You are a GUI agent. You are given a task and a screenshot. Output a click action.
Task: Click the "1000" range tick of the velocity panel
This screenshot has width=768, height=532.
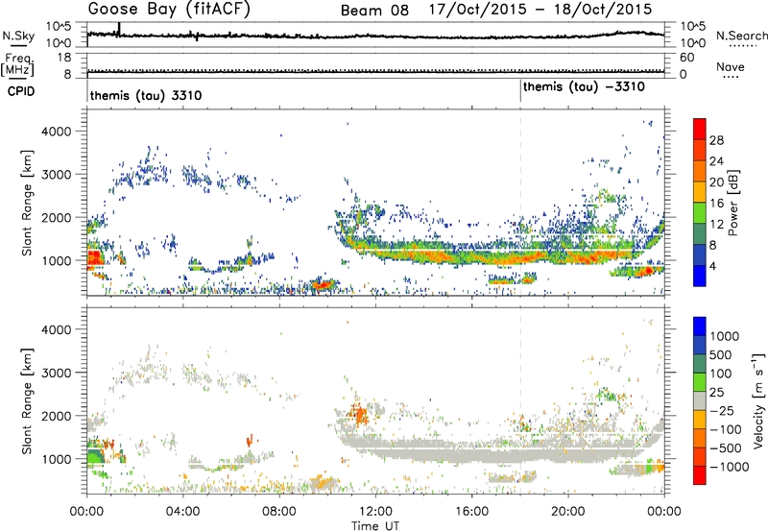[56, 459]
